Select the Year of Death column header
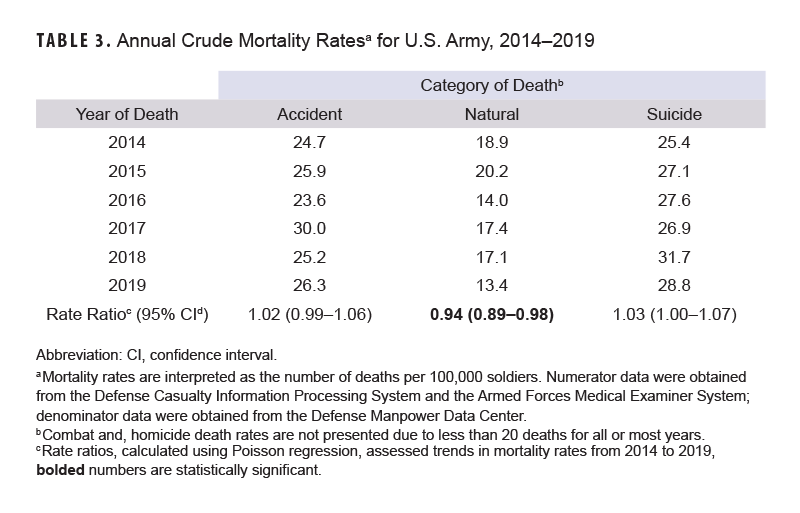Image resolution: width=800 pixels, height=513 pixels. [x=127, y=114]
